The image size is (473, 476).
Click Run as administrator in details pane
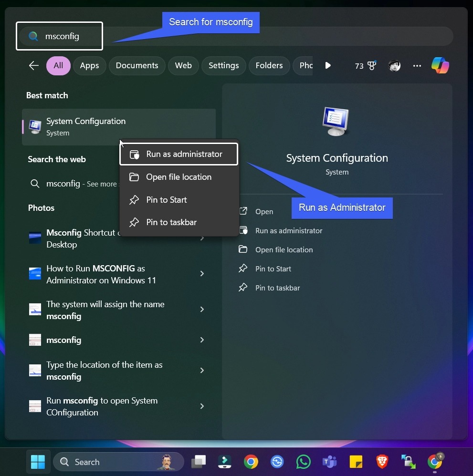click(289, 231)
